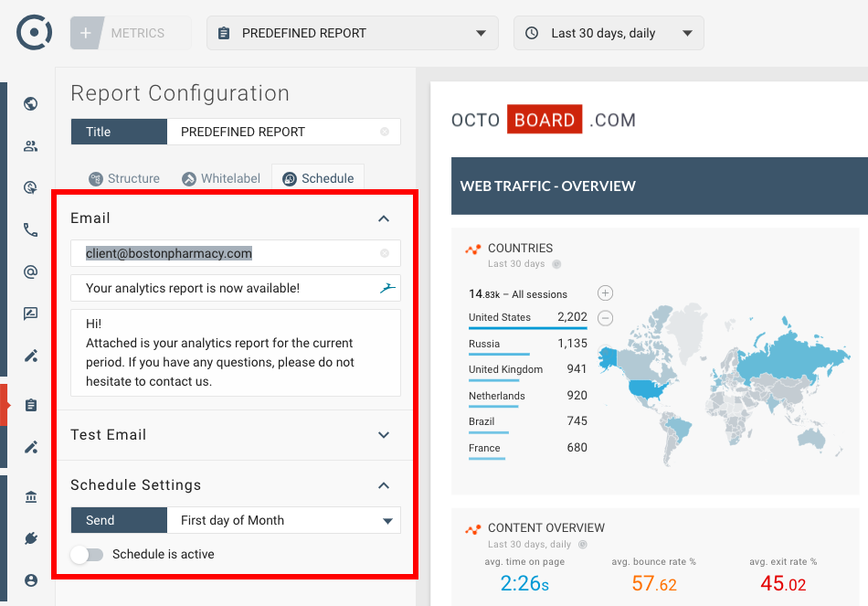The width and height of the screenshot is (868, 606).
Task: Switch to the Structure tab
Action: (x=124, y=178)
